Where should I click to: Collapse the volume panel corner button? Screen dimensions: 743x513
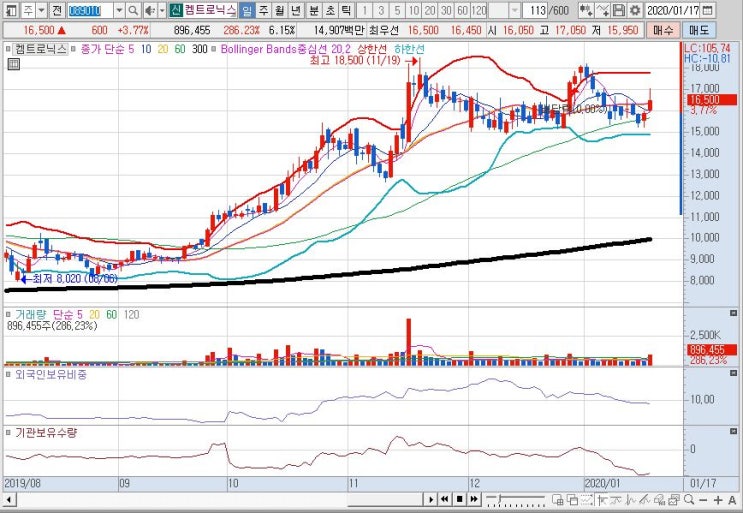(734, 313)
